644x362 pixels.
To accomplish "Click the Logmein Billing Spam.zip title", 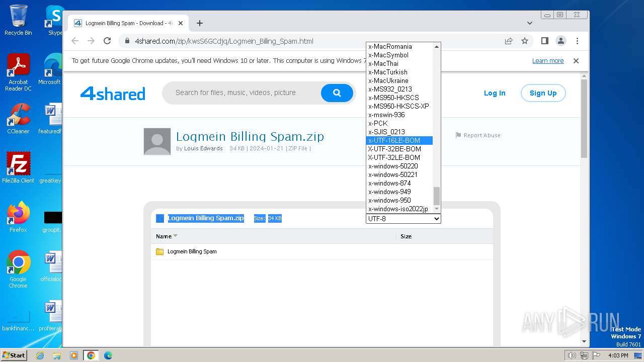I will 250,136.
